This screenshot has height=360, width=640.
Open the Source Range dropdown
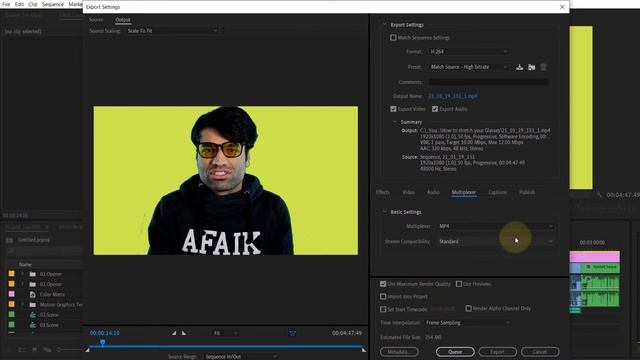(x=241, y=356)
